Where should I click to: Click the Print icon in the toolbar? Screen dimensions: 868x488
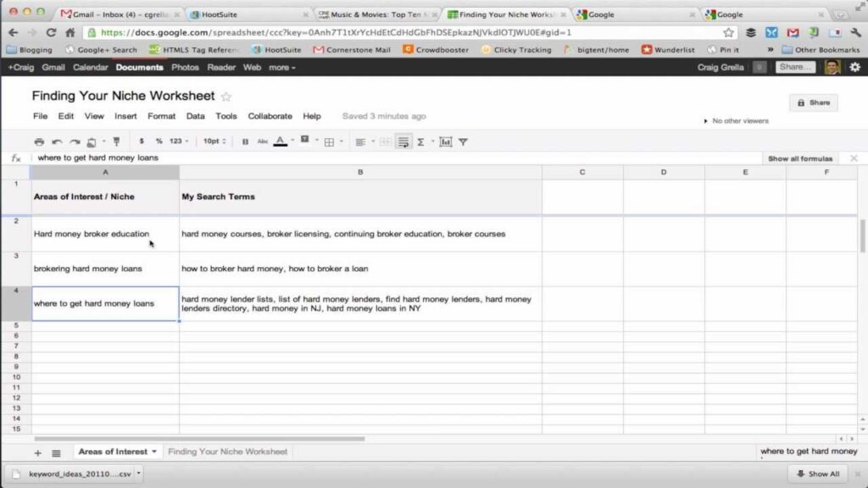pos(39,142)
